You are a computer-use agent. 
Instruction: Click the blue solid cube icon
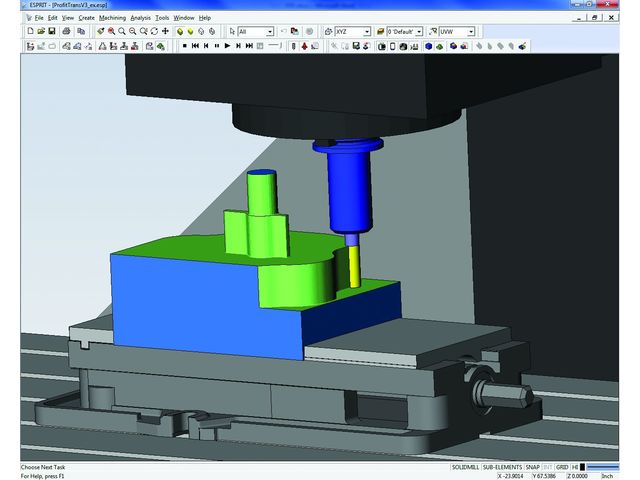click(428, 46)
